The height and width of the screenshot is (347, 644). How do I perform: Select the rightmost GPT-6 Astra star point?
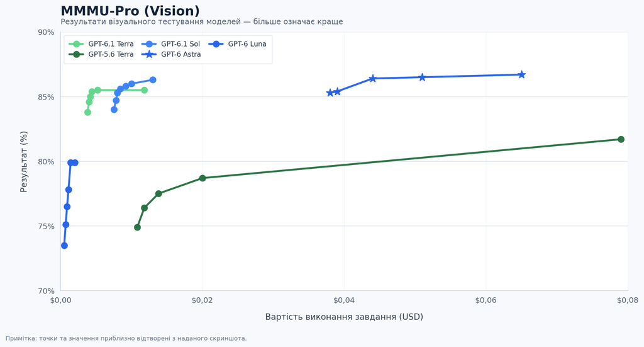tap(521, 75)
